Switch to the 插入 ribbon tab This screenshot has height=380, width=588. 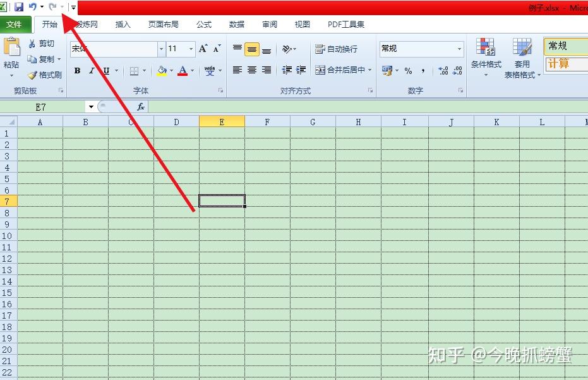click(x=123, y=25)
